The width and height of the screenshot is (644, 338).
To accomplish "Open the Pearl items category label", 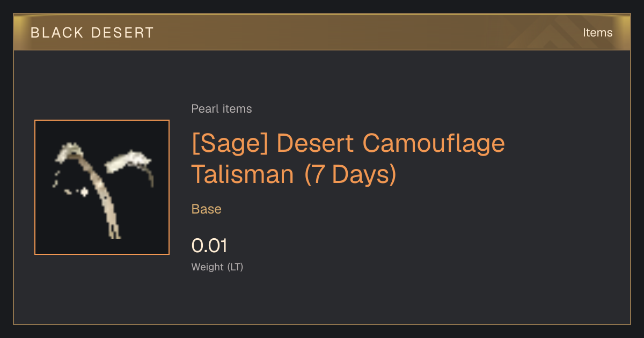I will [222, 109].
